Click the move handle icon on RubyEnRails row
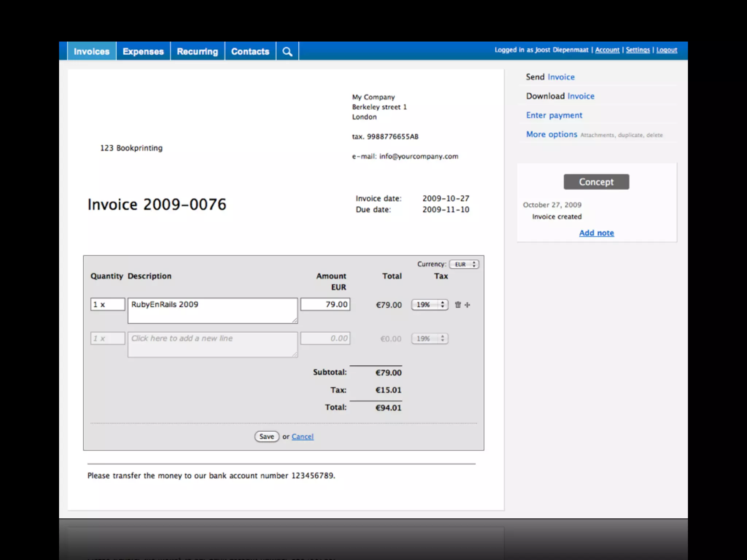Image resolution: width=747 pixels, height=560 pixels. (468, 305)
